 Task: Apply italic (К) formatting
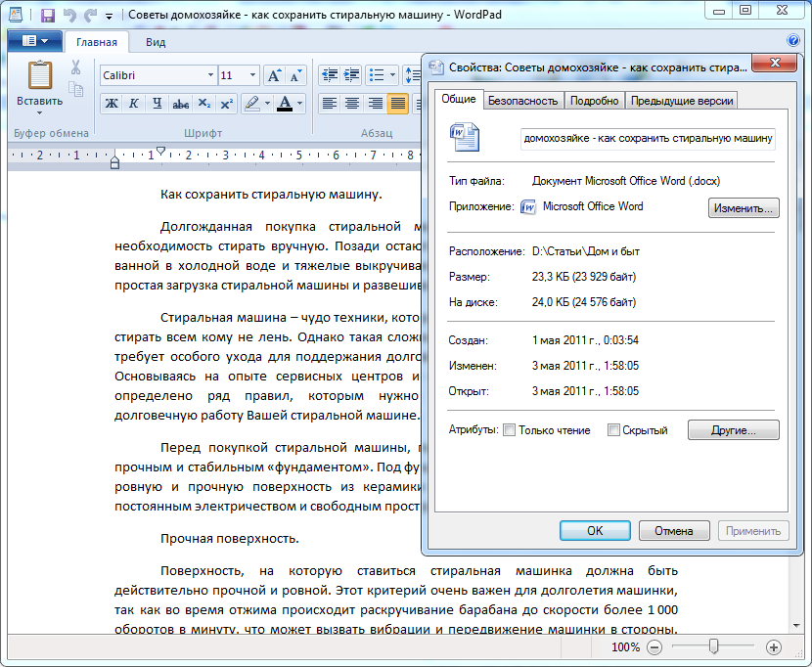pyautogui.click(x=132, y=104)
